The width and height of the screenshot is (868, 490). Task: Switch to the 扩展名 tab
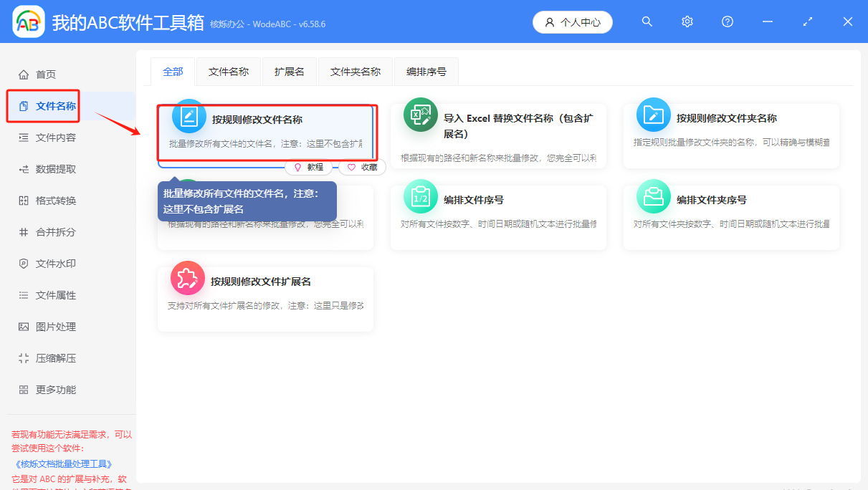[x=289, y=71]
